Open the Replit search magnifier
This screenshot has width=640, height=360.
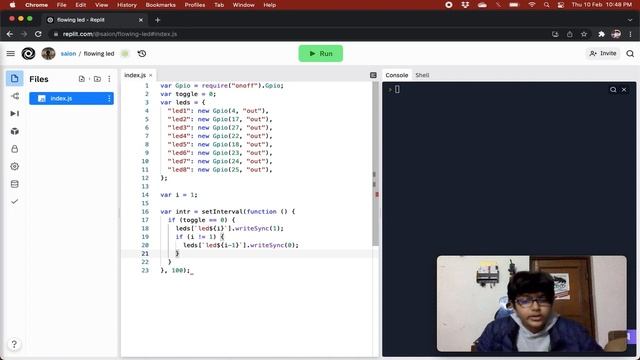click(630, 53)
